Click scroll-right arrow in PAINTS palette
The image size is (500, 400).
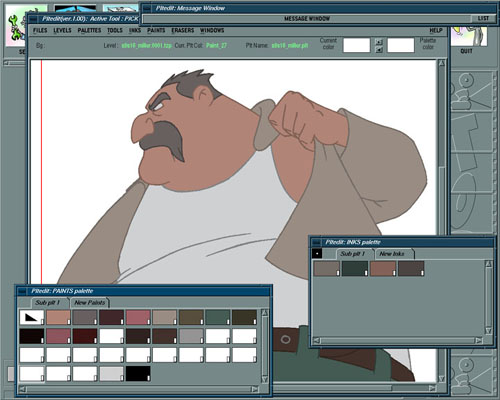coord(255,389)
